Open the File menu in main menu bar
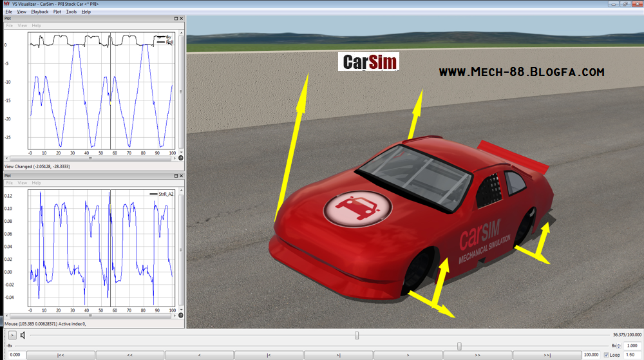 [8, 12]
